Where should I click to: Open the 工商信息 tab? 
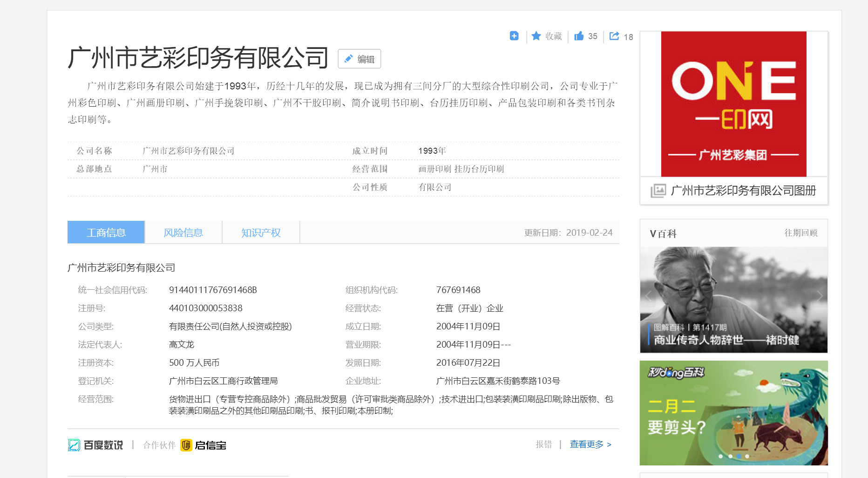[106, 232]
